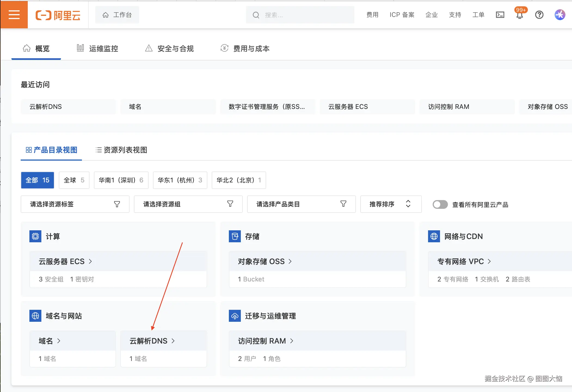Click the user avatar in top-right
572x392 pixels.
(560, 15)
